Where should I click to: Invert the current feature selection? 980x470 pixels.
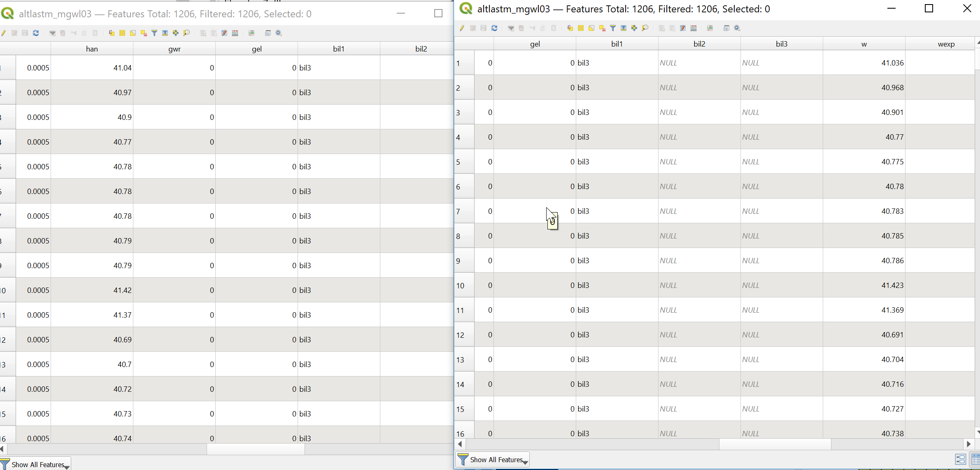coord(592,28)
